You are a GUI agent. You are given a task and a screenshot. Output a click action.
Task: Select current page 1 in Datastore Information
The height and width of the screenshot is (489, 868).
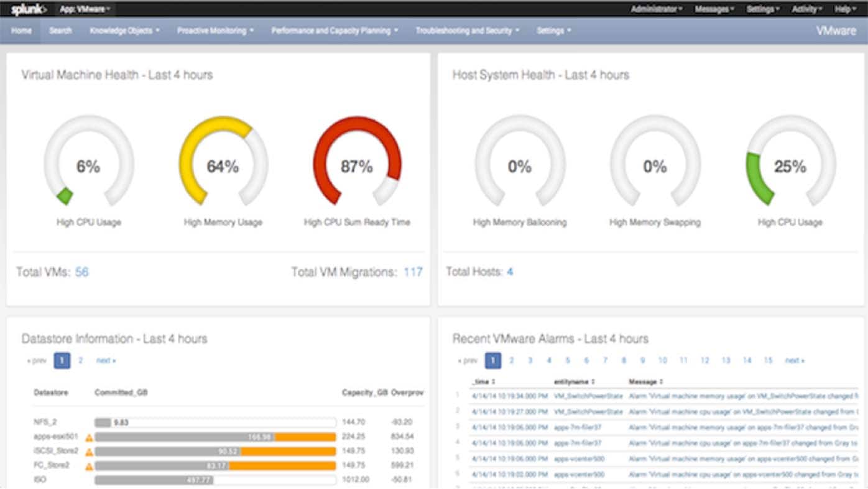tap(62, 360)
